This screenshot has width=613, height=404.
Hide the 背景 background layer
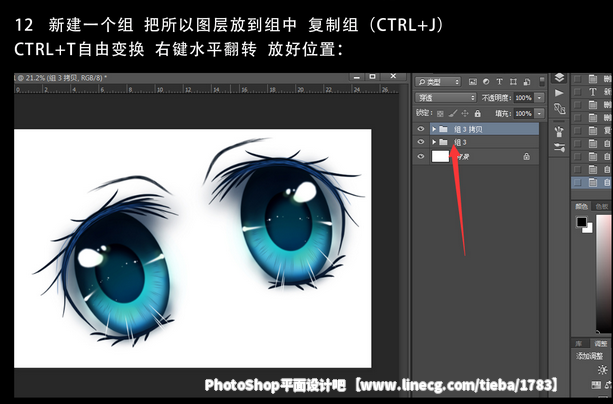[421, 156]
